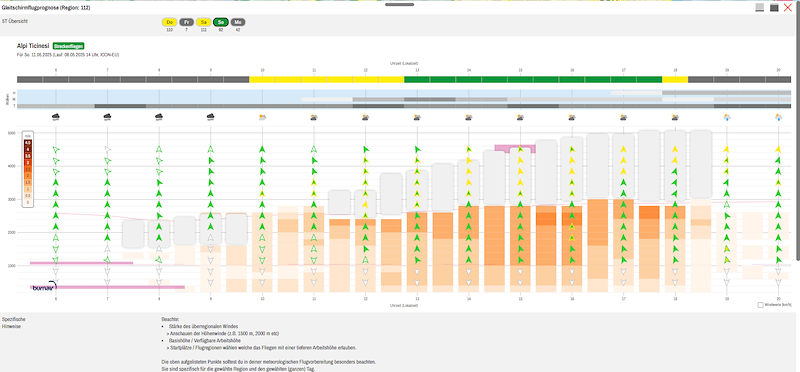Click the partly cloudy icon at 15 o'clock

click(520, 117)
